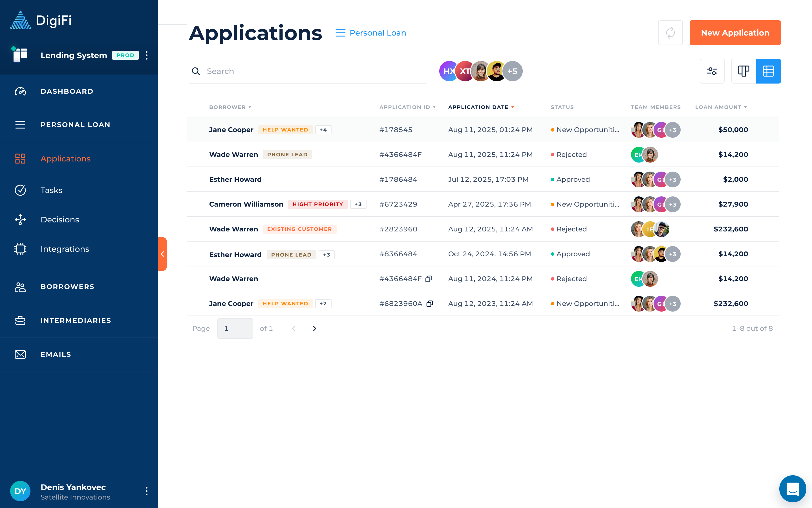Open Cameron Williamson application
The width and height of the screenshot is (812, 508).
[482, 204]
